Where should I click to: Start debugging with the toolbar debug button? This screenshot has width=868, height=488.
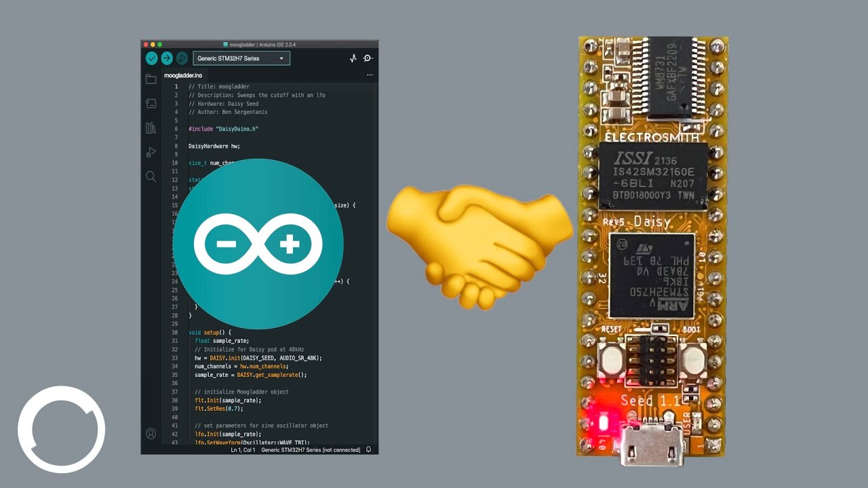click(x=182, y=58)
